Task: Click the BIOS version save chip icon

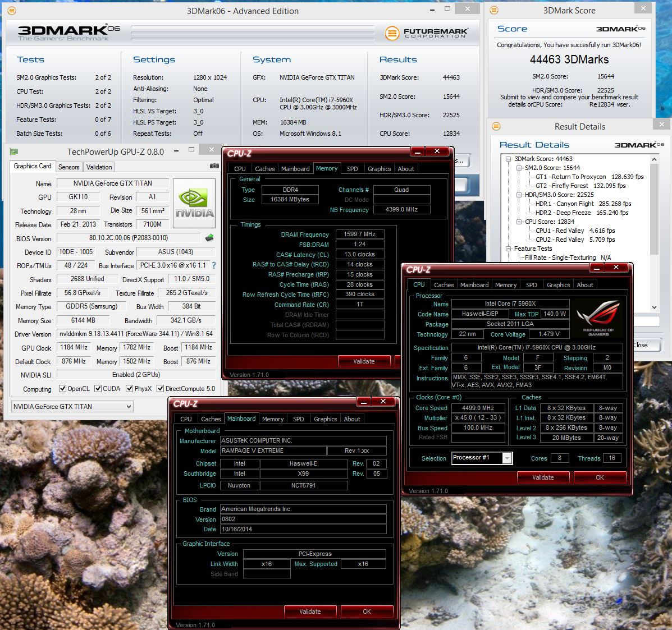Action: pyautogui.click(x=209, y=238)
